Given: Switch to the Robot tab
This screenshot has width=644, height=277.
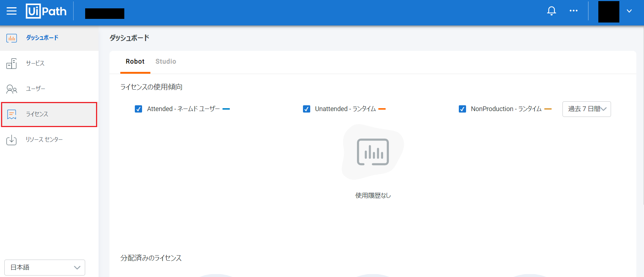Looking at the screenshot, I should (x=135, y=62).
